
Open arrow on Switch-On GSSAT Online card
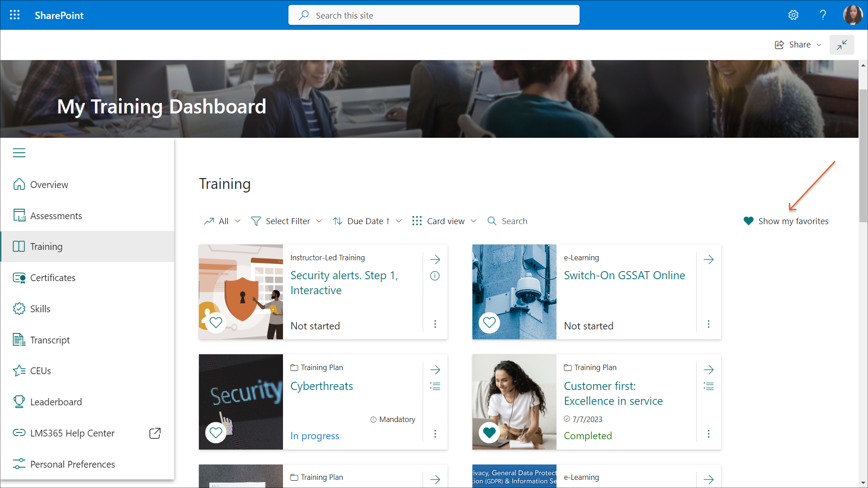tap(708, 259)
